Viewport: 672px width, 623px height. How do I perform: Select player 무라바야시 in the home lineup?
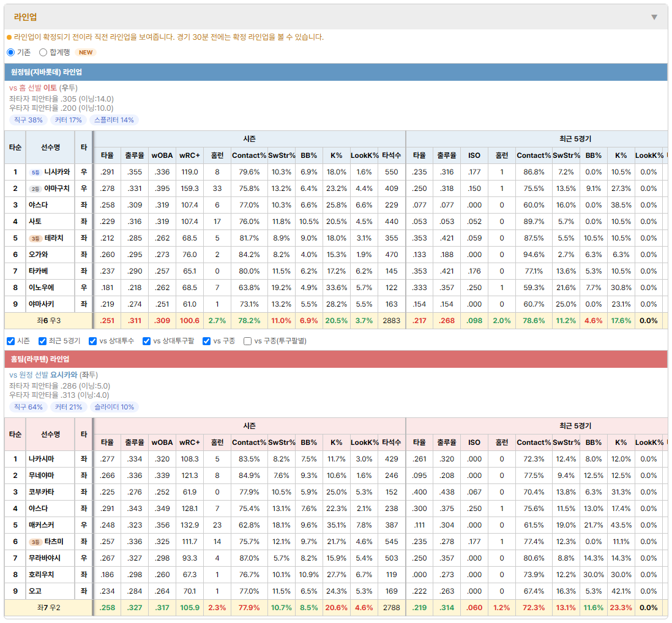point(45,558)
